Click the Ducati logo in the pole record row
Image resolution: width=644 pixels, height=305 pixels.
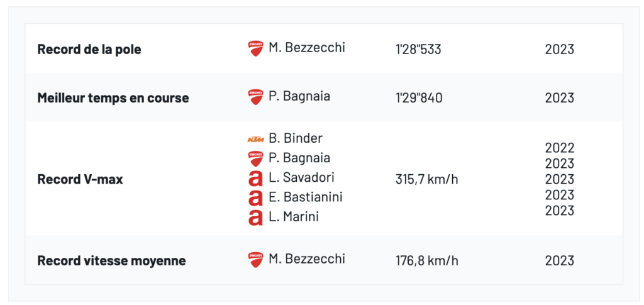point(255,48)
